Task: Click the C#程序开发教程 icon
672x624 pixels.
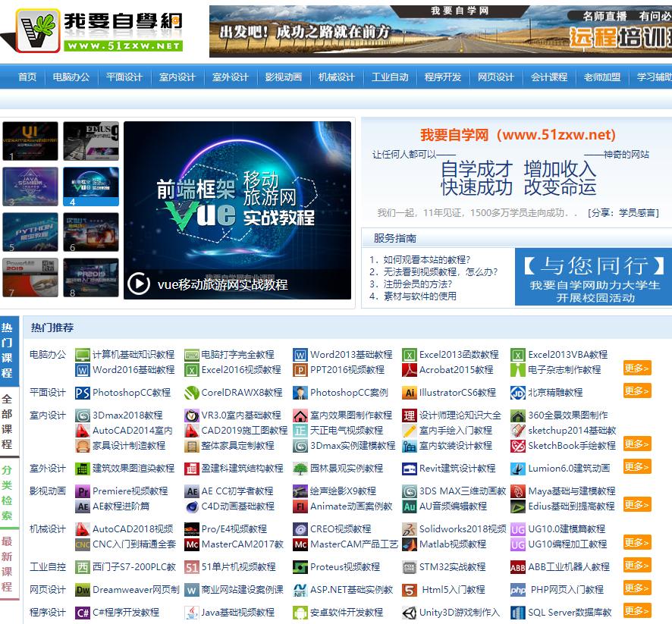Action: (82, 613)
